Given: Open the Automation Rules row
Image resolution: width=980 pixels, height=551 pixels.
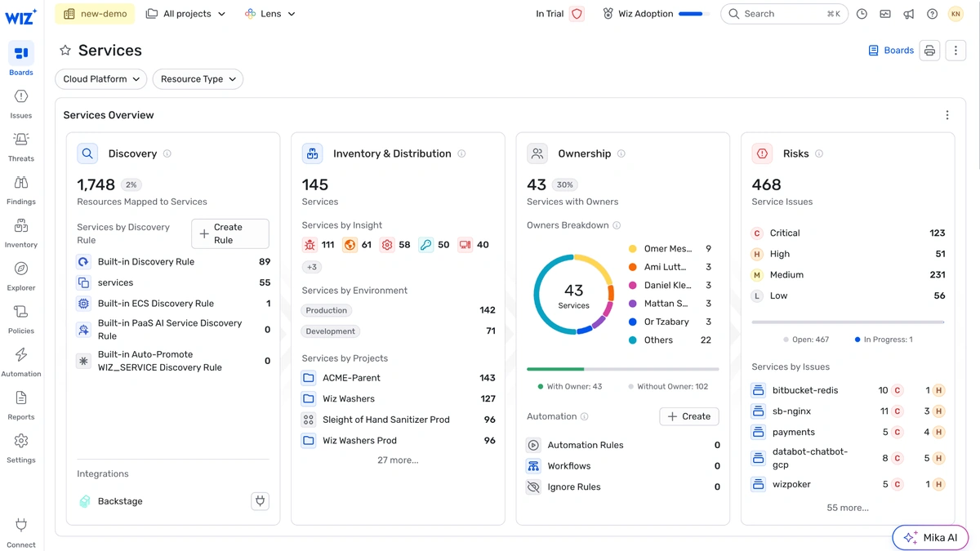Looking at the screenshot, I should [623, 446].
